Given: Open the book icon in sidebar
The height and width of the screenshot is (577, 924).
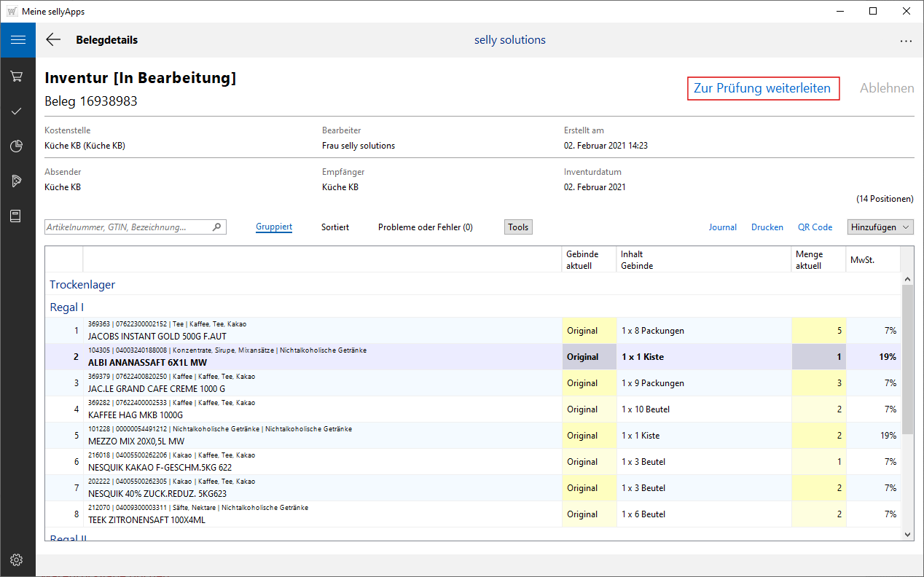Looking at the screenshot, I should pyautogui.click(x=17, y=216).
